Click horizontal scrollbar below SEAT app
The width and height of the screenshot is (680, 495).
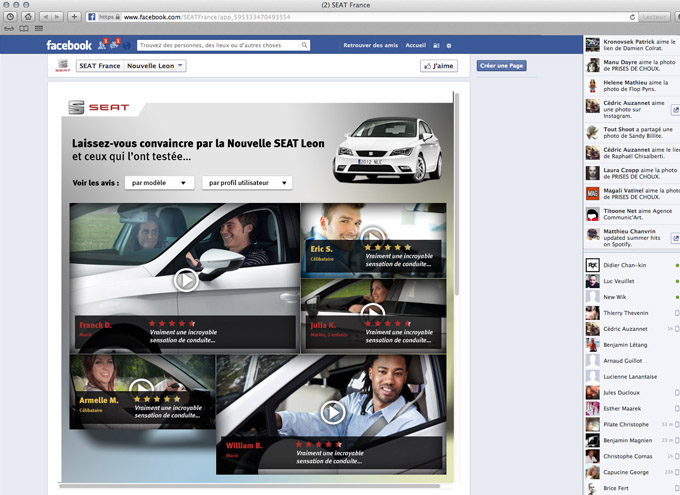249,486
